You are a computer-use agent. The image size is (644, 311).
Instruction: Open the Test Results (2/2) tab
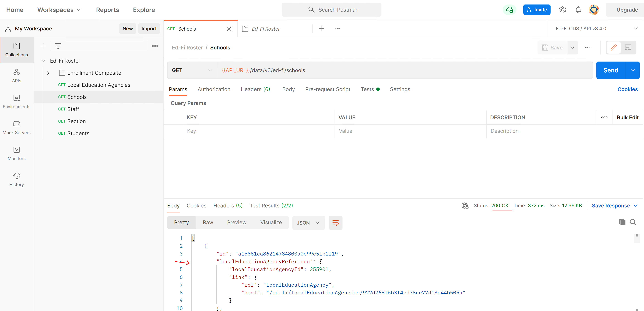[x=271, y=206]
